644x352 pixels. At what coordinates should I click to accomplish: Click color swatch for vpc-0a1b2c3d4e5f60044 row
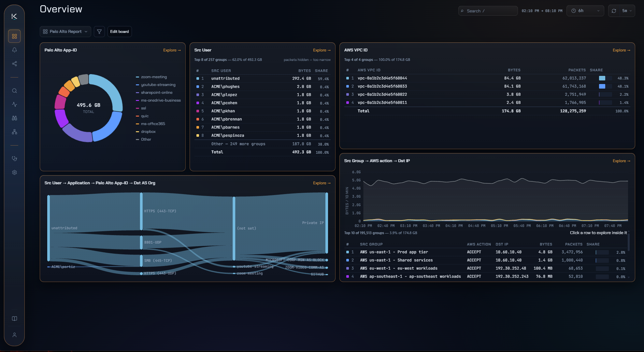click(x=348, y=78)
